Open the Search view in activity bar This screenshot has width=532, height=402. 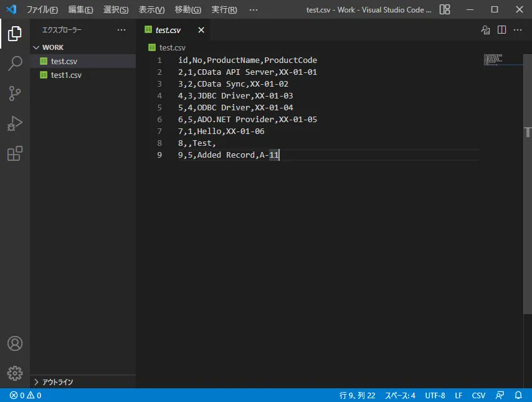pyautogui.click(x=15, y=64)
